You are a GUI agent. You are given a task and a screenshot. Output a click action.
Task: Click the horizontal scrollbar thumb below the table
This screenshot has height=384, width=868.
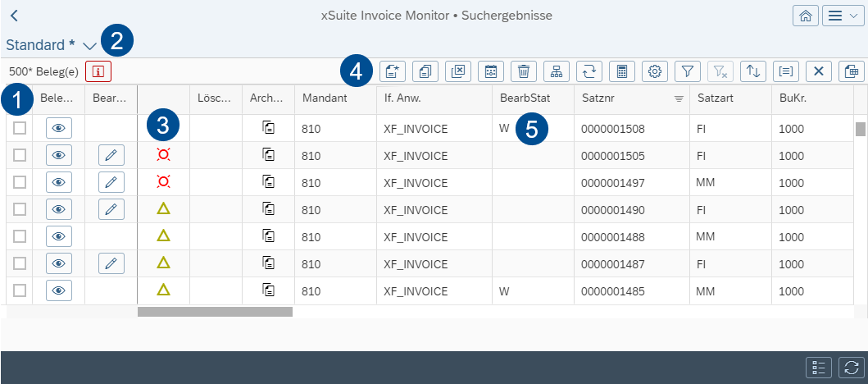pos(215,312)
